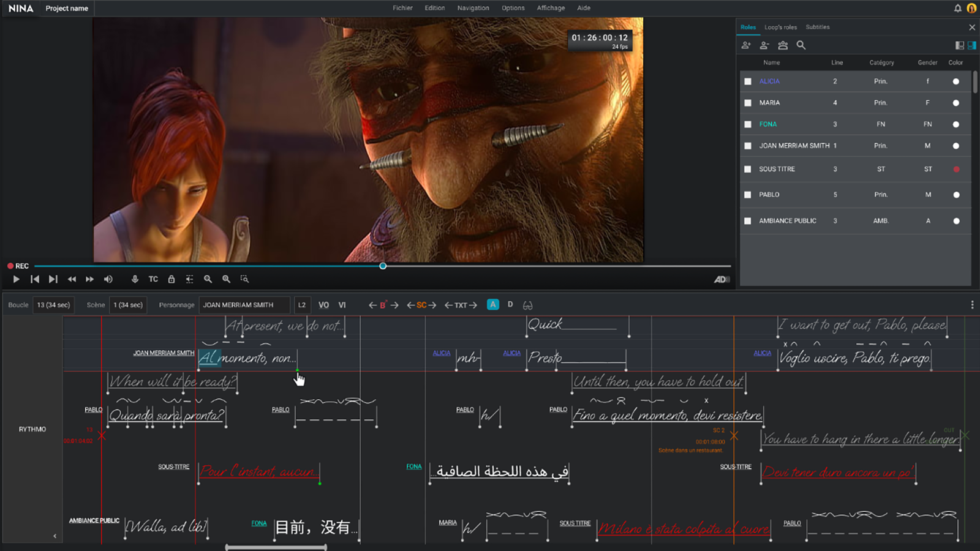This screenshot has width=980, height=551.
Task: Open notifications bell icon
Action: [957, 8]
